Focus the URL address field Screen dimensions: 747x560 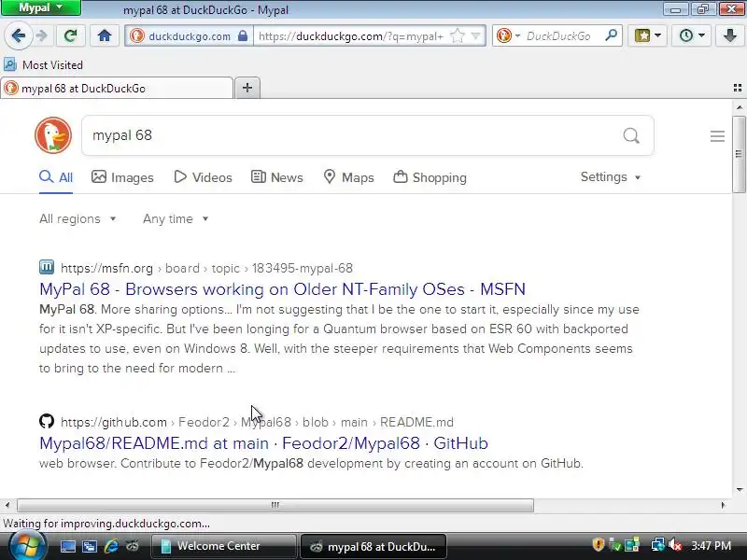pos(351,35)
